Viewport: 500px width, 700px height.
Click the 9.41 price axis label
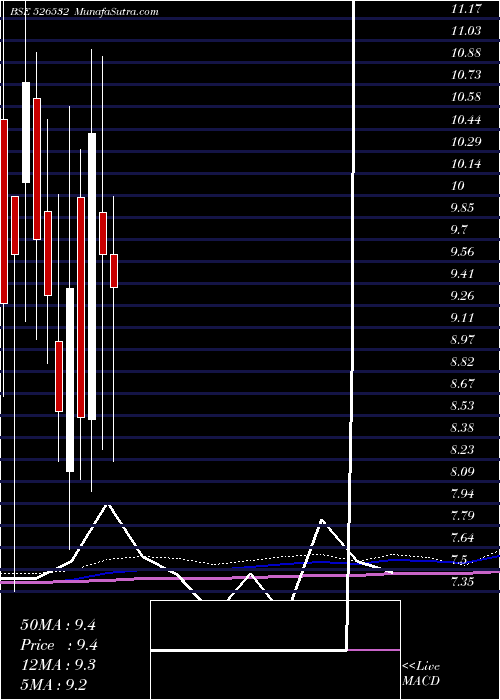pyautogui.click(x=462, y=274)
